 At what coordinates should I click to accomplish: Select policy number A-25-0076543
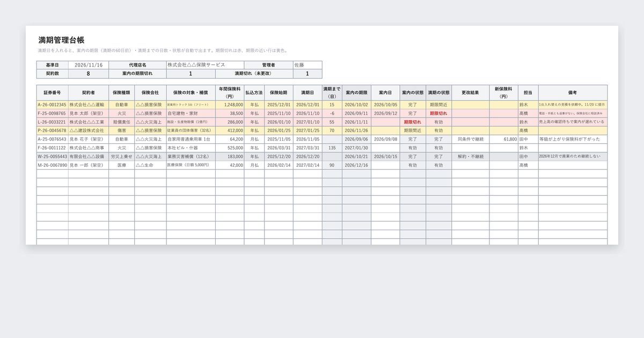click(53, 139)
